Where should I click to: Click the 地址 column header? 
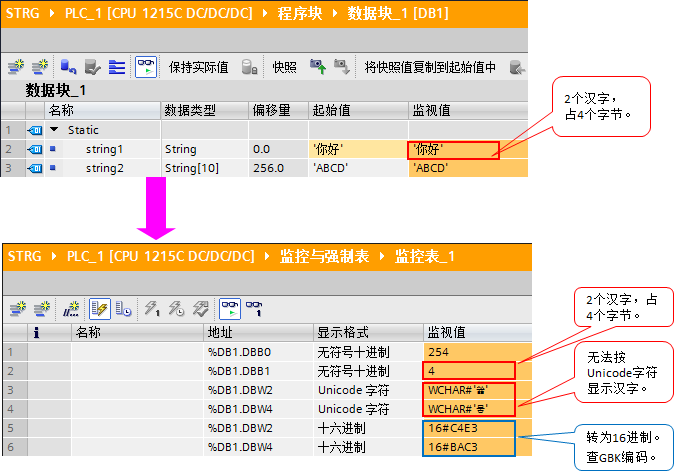(258, 332)
